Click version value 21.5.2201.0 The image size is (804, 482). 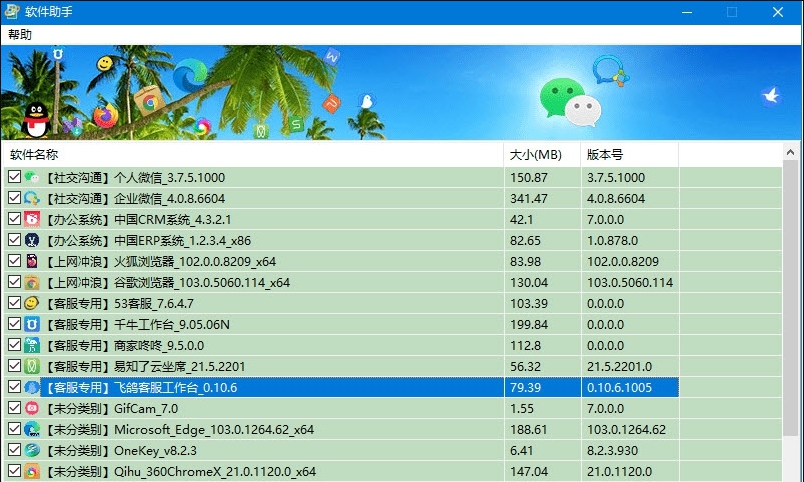tap(619, 367)
